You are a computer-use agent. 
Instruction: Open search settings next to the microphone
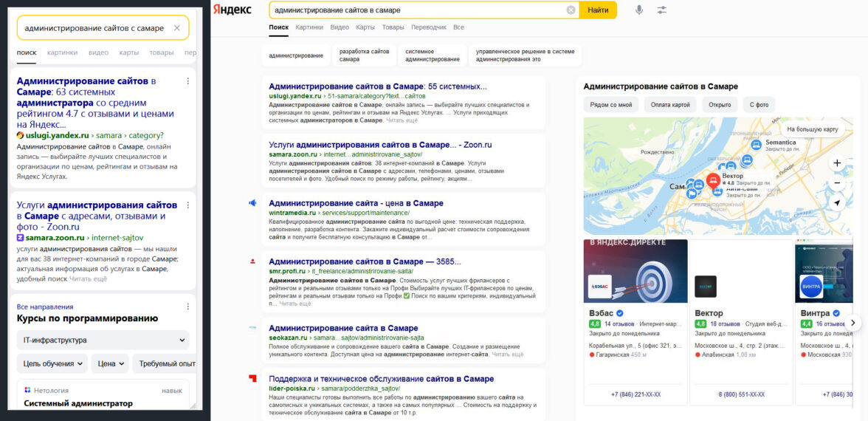[661, 10]
